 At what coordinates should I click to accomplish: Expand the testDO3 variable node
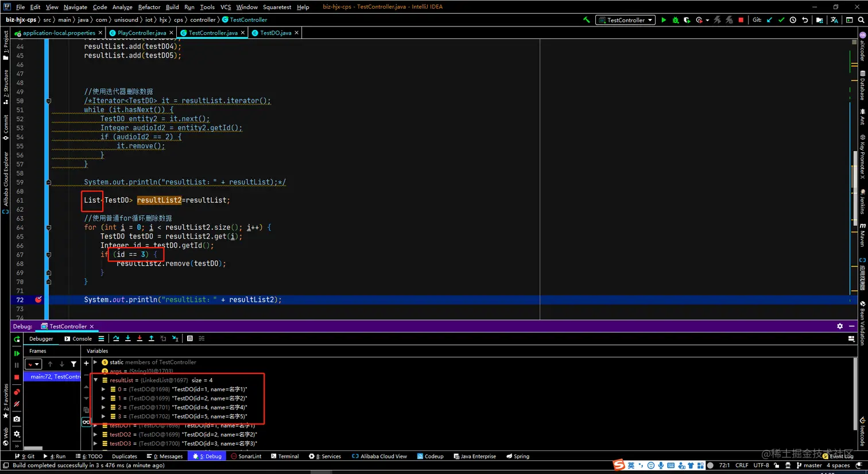click(x=96, y=444)
